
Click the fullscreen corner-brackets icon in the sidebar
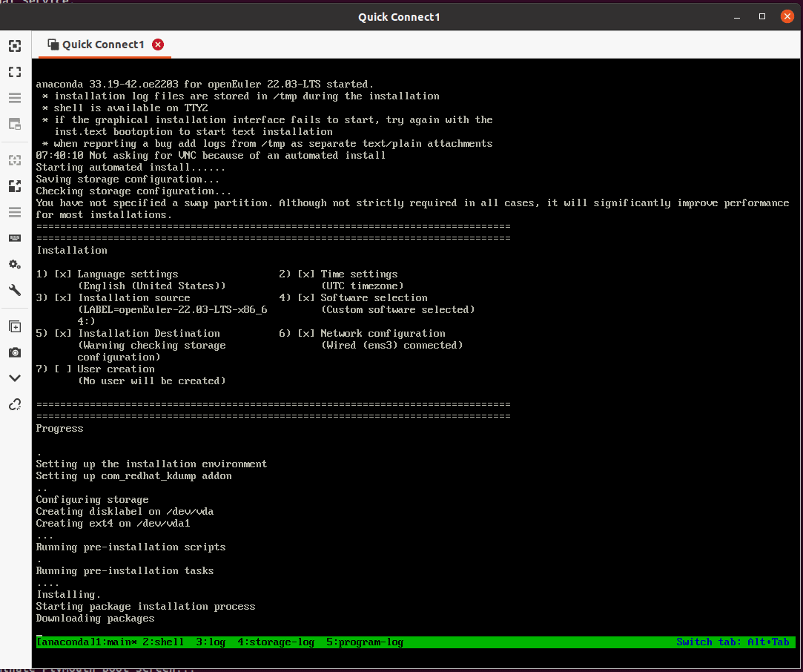[x=15, y=72]
